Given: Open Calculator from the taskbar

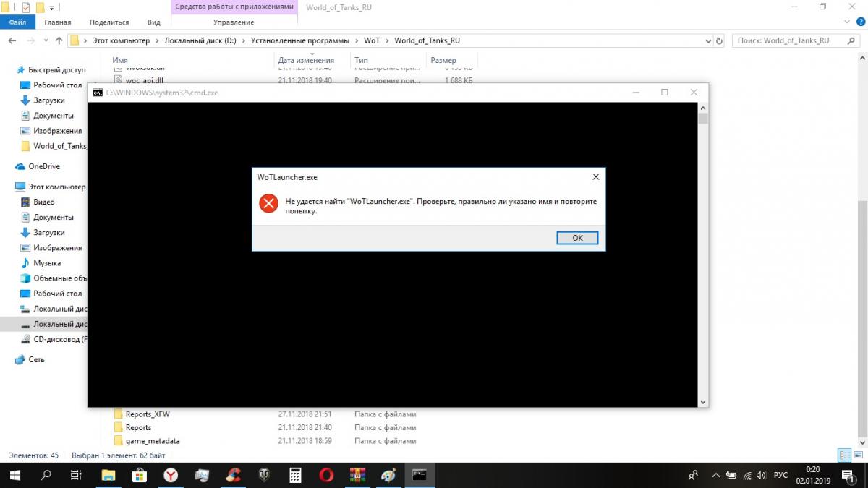Looking at the screenshot, I should coord(295,475).
